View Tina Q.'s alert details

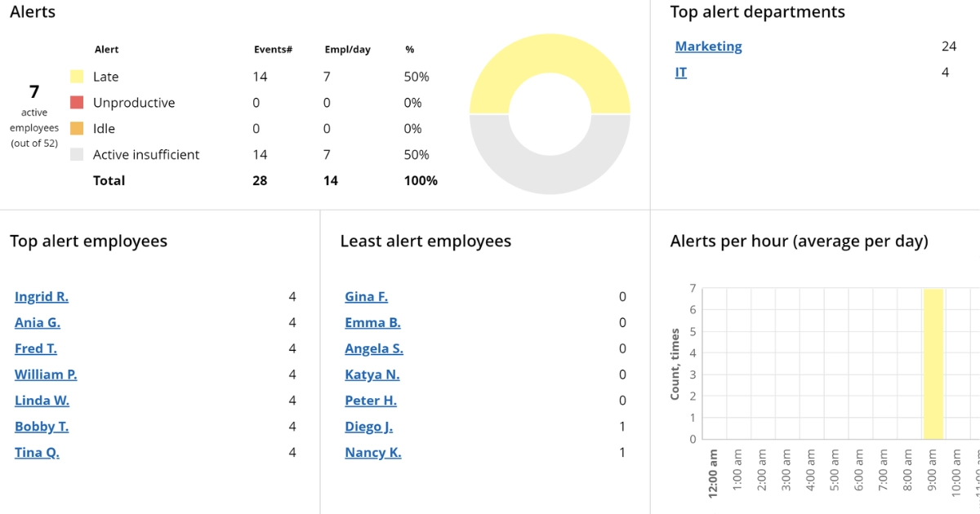pyautogui.click(x=36, y=452)
